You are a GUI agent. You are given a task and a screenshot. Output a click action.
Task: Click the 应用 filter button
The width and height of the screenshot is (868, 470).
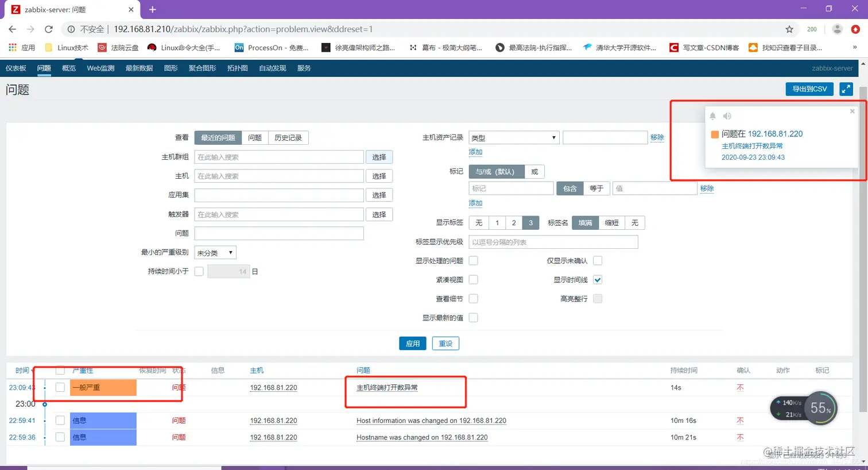(x=413, y=344)
